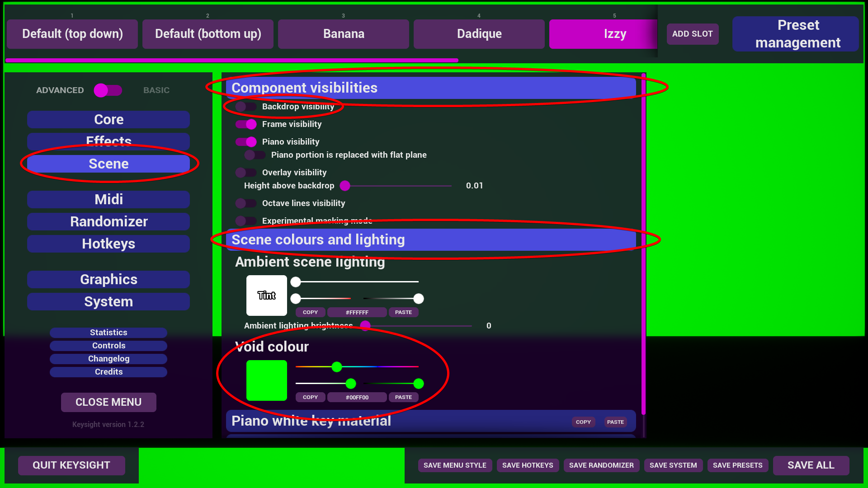Enable Octave lines visibility

[x=246, y=203]
